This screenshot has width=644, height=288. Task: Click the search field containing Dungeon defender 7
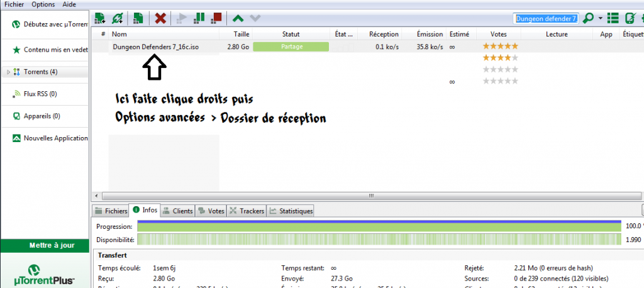click(546, 18)
